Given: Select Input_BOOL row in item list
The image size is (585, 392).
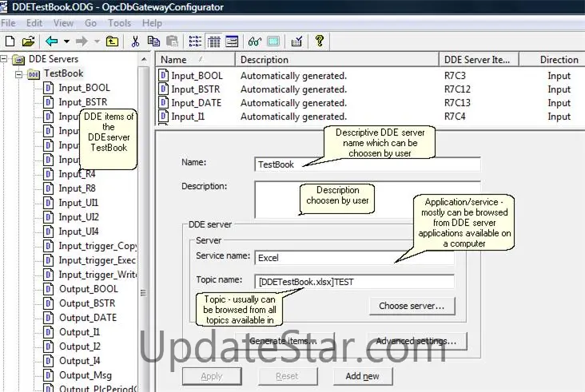Looking at the screenshot, I should click(x=369, y=76).
